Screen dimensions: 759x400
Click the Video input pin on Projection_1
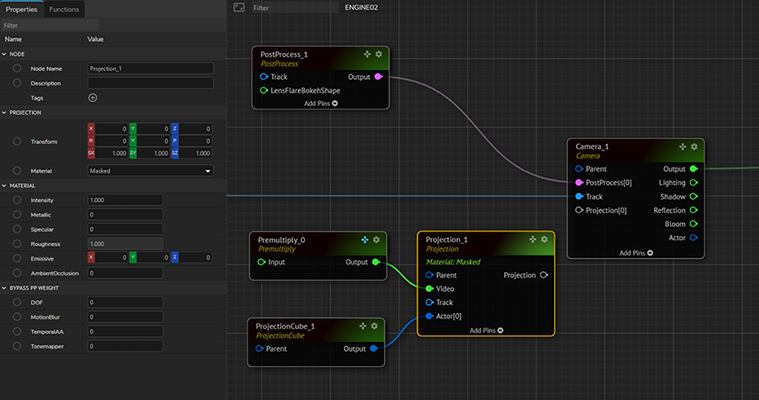(x=430, y=288)
